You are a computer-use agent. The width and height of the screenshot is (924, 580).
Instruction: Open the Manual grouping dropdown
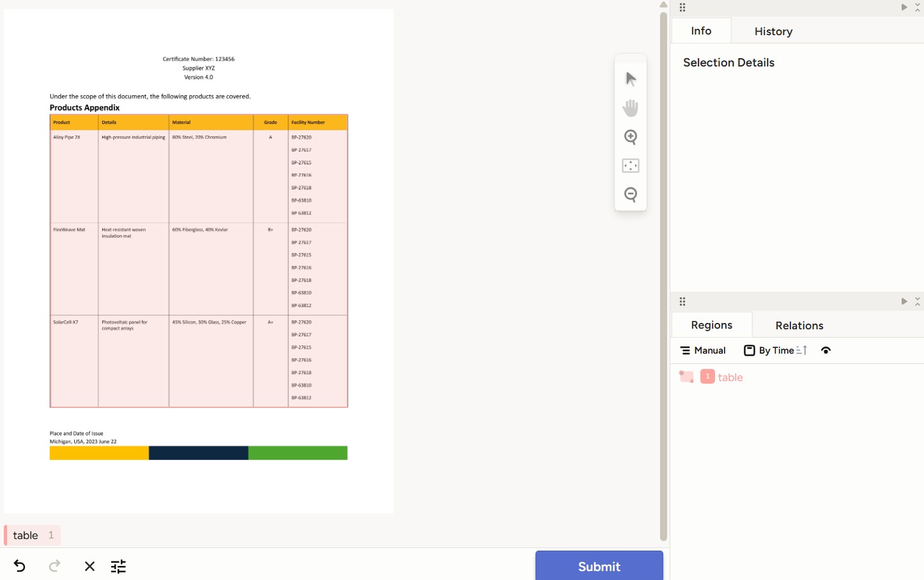click(703, 350)
